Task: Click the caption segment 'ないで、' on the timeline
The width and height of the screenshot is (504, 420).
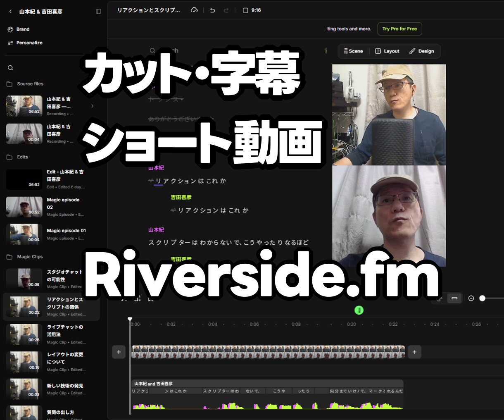Action: pos(252,391)
